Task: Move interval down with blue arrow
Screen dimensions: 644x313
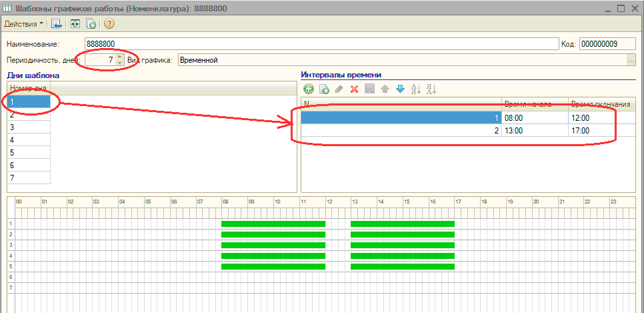Action: point(400,89)
